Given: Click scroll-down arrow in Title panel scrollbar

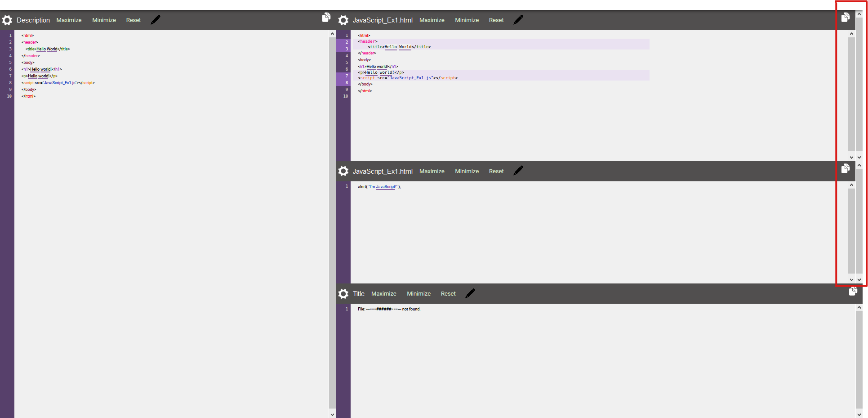Looking at the screenshot, I should click(859, 414).
